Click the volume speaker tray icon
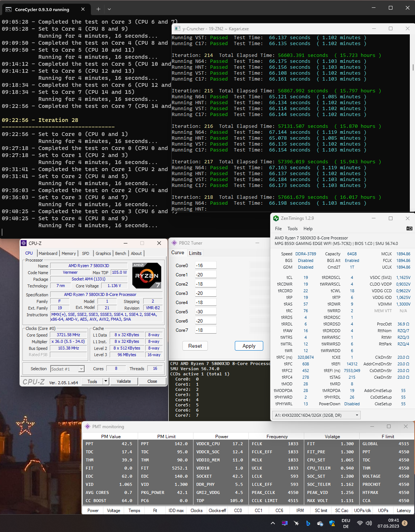 coord(368,523)
